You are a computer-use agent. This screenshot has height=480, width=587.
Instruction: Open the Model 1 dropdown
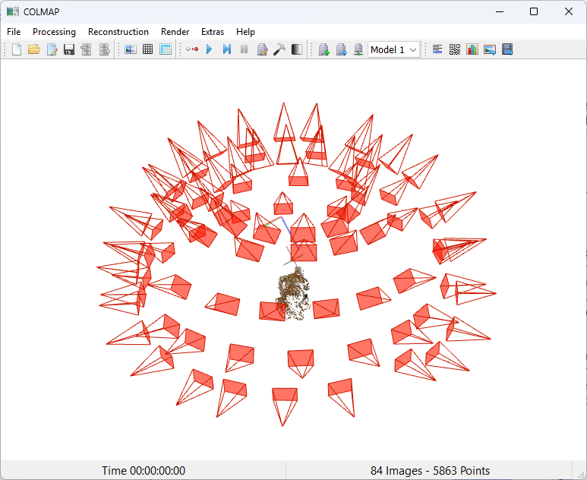[393, 49]
